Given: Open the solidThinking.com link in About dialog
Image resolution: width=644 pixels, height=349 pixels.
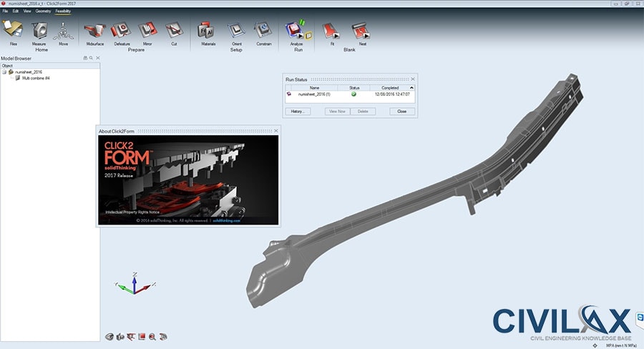Looking at the screenshot, I should point(226,220).
